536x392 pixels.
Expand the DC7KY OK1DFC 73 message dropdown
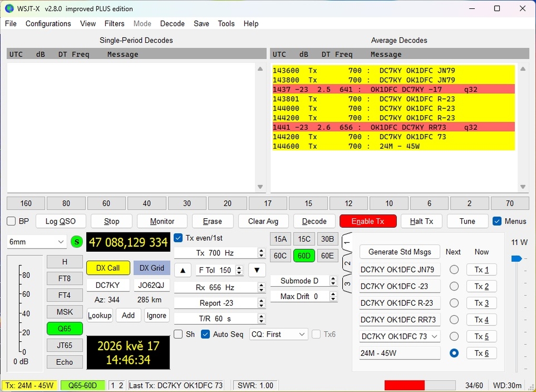click(x=434, y=337)
